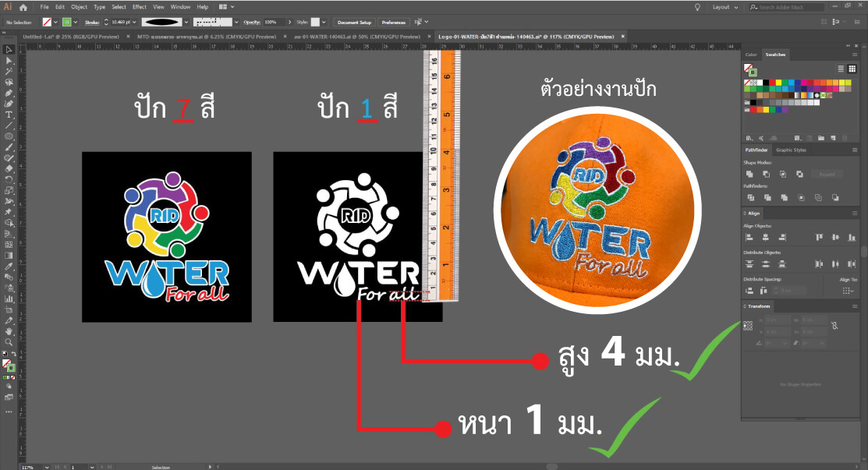Viewport: 868px width, 470px height.
Task: Click Horizontal Align Left icon
Action: [x=749, y=237]
